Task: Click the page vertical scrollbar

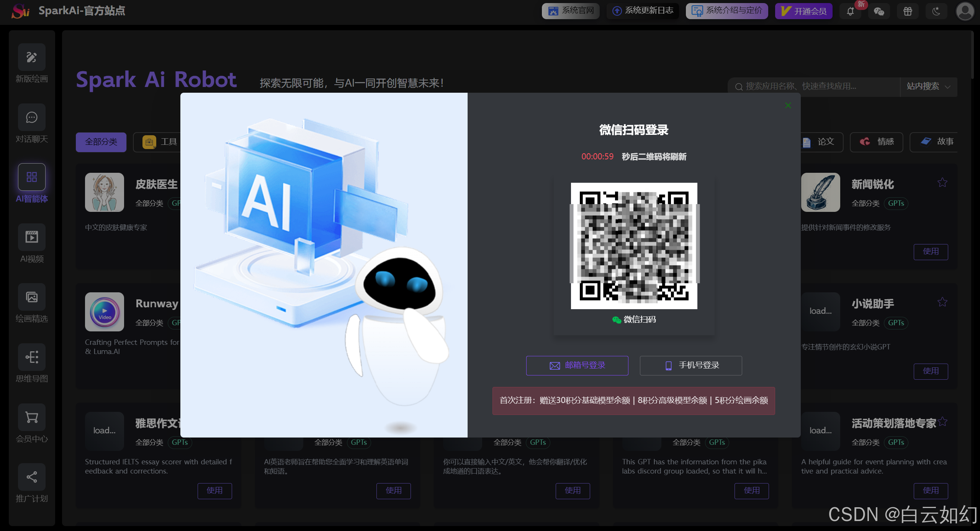Action: click(x=972, y=55)
